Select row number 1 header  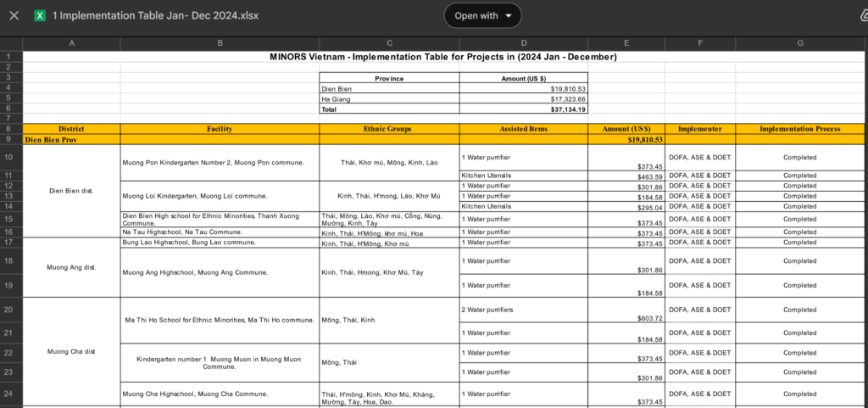[11, 57]
